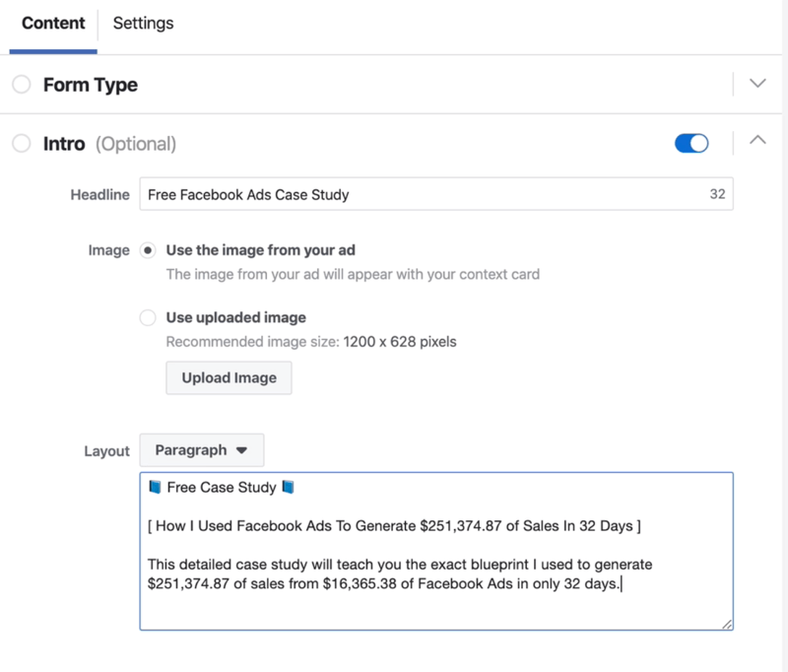Click into the Headline input field
Image resolution: width=788 pixels, height=672 pixels.
coord(436,194)
